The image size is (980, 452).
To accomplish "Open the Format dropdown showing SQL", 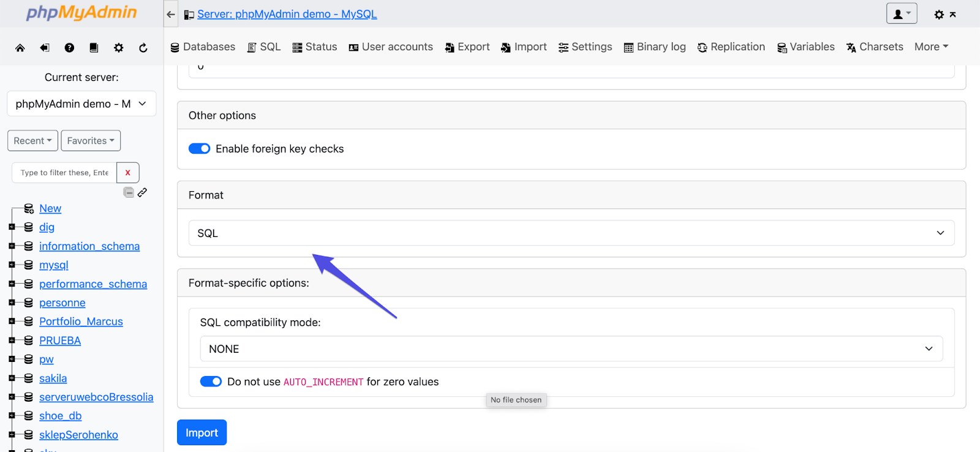I will click(x=571, y=233).
